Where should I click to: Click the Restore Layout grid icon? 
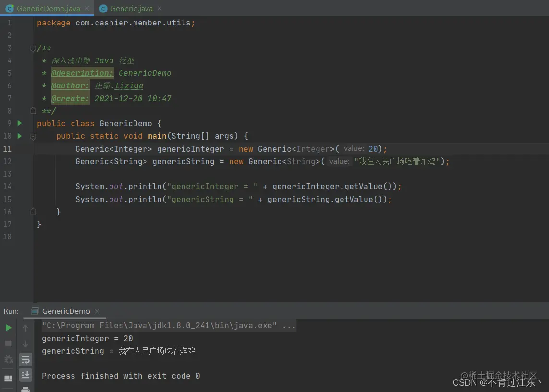(8, 379)
